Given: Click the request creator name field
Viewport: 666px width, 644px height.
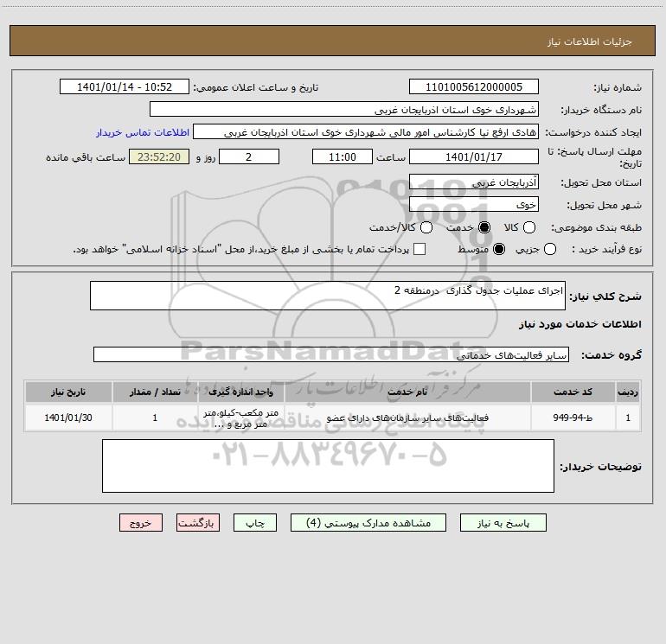Looking at the screenshot, I should tap(366, 131).
